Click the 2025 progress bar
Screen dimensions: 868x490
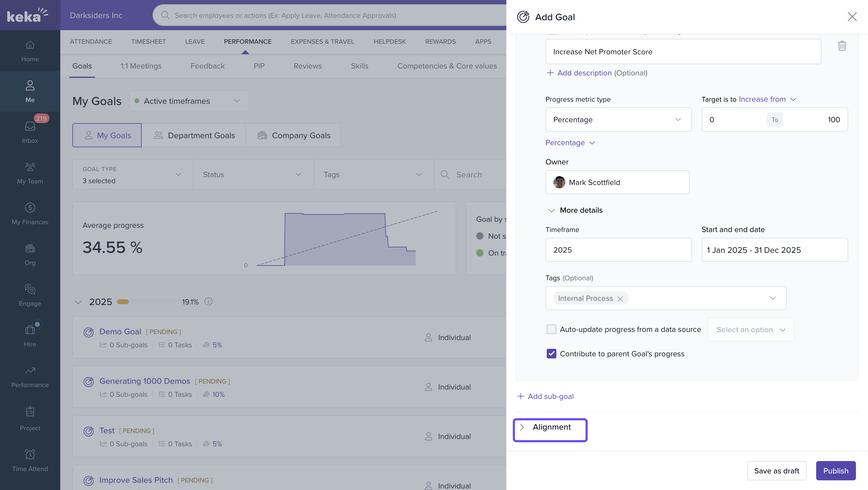point(146,301)
